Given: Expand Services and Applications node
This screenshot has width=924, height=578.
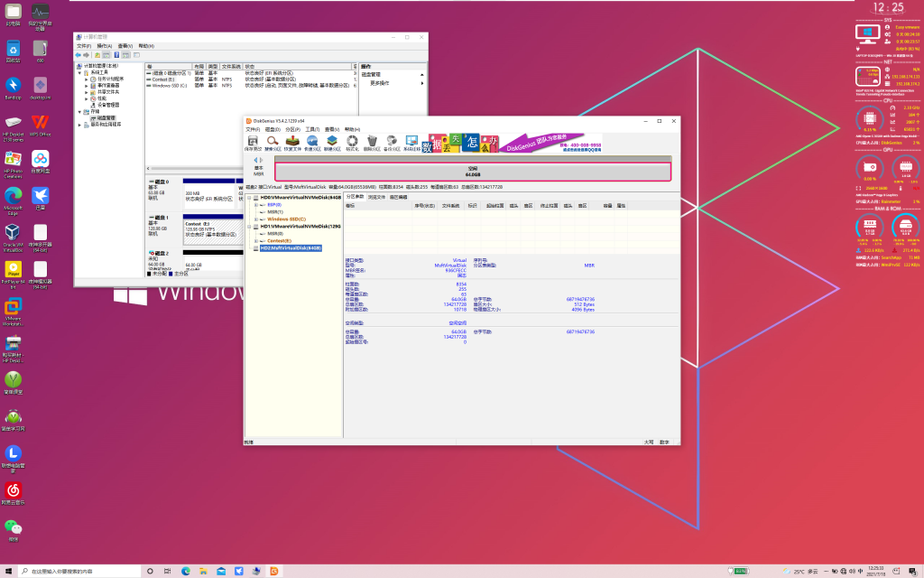Looking at the screenshot, I should point(80,125).
